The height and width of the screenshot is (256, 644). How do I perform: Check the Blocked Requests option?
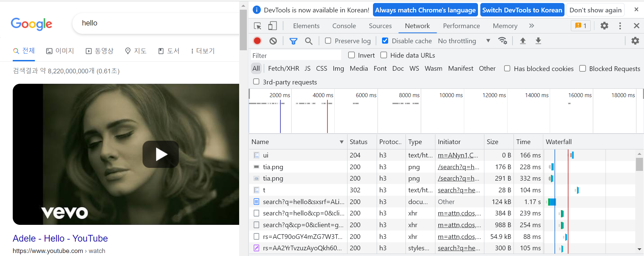pos(583,68)
